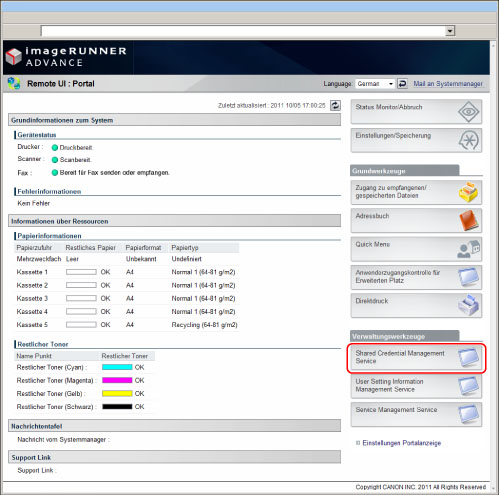
Task: Click the language apply arrow icon
Action: [402, 84]
